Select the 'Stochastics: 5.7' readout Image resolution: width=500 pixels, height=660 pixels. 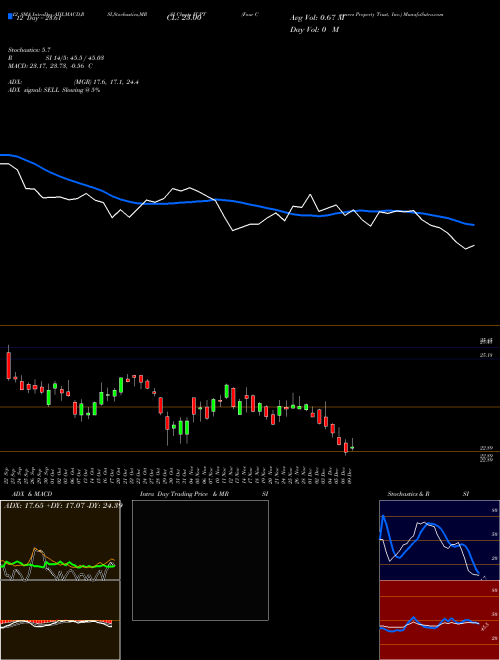29,50
